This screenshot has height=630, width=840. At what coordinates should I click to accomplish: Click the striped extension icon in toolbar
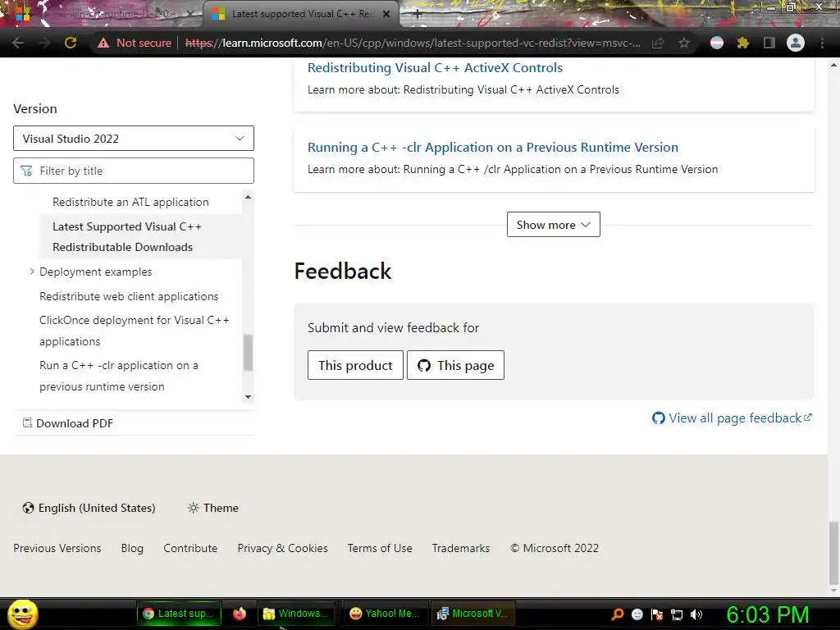click(717, 43)
